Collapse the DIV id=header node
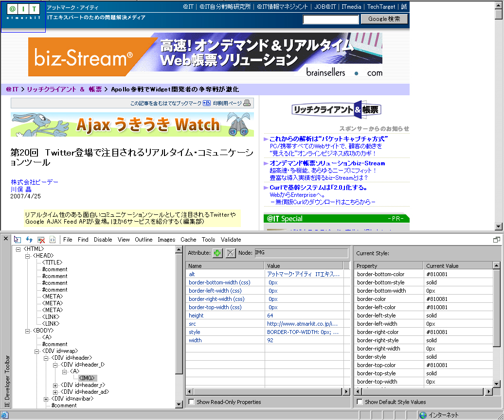The image size is (504, 420). [46, 358]
